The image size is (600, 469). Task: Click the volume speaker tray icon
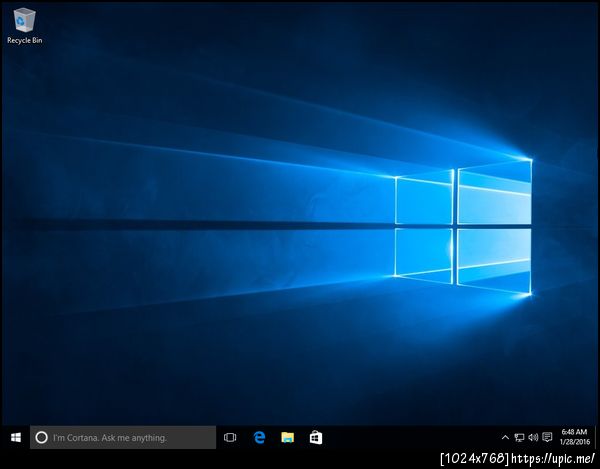pyautogui.click(x=533, y=437)
